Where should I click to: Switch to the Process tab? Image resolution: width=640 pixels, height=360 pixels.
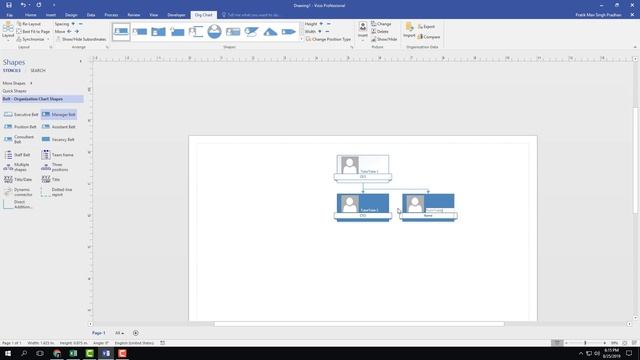point(111,15)
